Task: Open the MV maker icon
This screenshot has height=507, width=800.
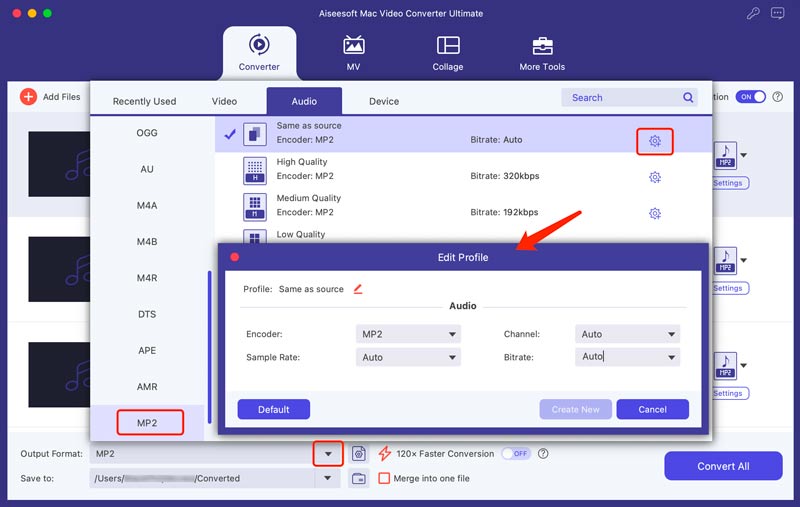Action: tap(353, 45)
